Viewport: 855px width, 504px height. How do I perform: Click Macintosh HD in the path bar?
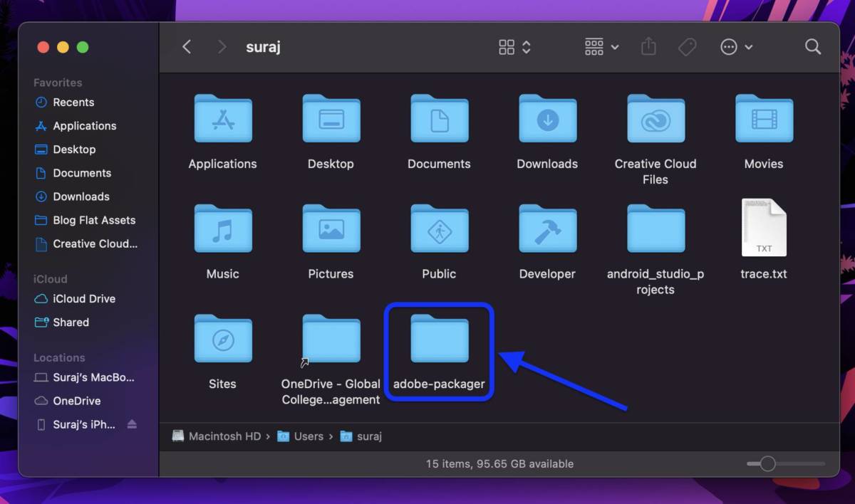[x=223, y=436]
